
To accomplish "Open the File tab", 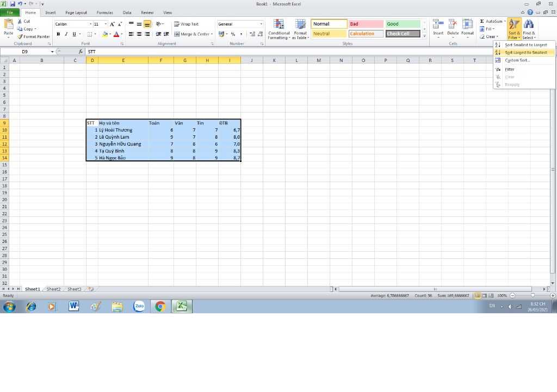I will click(x=10, y=13).
